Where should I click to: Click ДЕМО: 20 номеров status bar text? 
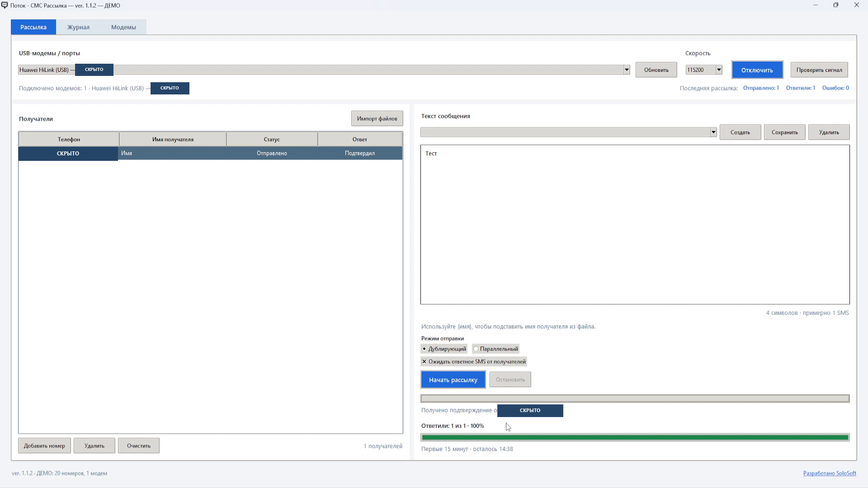coord(60,473)
